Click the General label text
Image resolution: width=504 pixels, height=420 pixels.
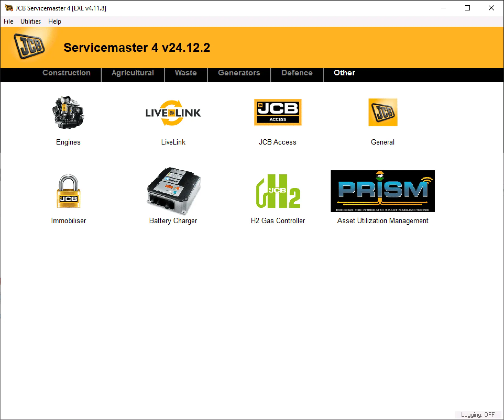point(383,142)
